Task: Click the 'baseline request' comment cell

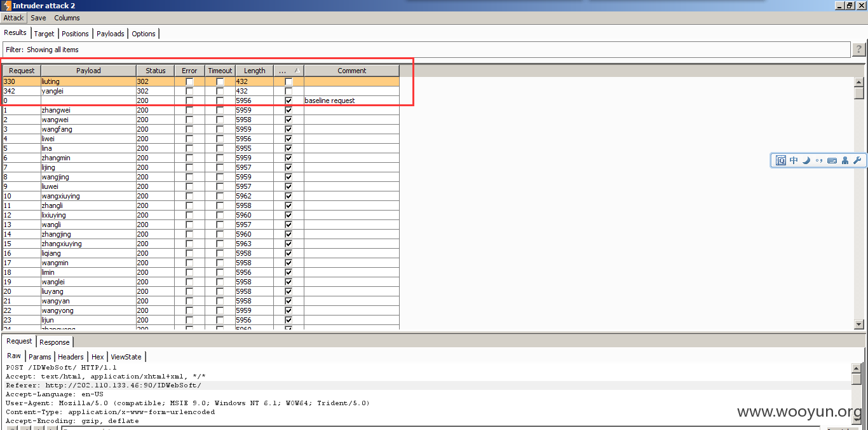Action: (352, 101)
